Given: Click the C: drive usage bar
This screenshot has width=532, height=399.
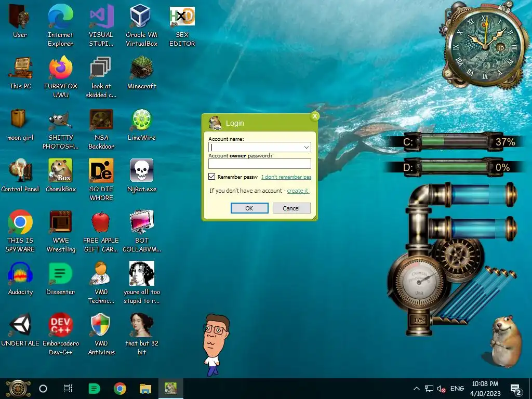Looking at the screenshot, I should [453, 141].
